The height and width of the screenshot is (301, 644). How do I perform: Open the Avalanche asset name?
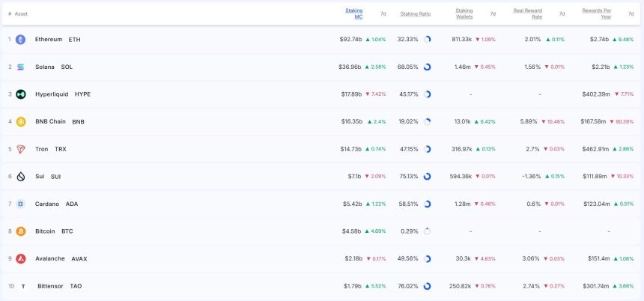tap(49, 259)
